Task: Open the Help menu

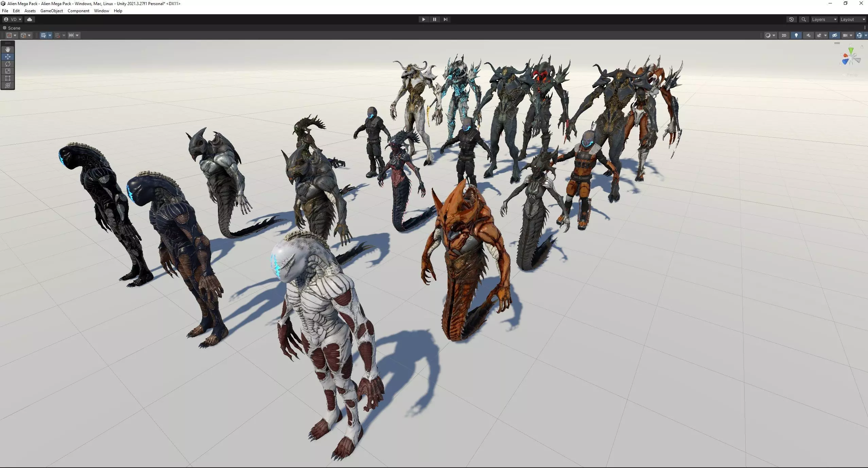Action: [118, 11]
